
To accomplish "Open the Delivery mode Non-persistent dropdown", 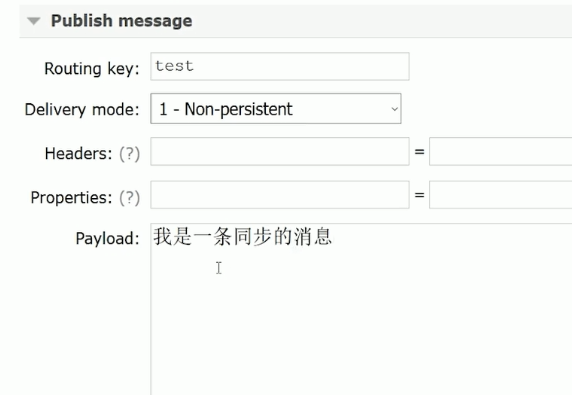I will [x=276, y=109].
